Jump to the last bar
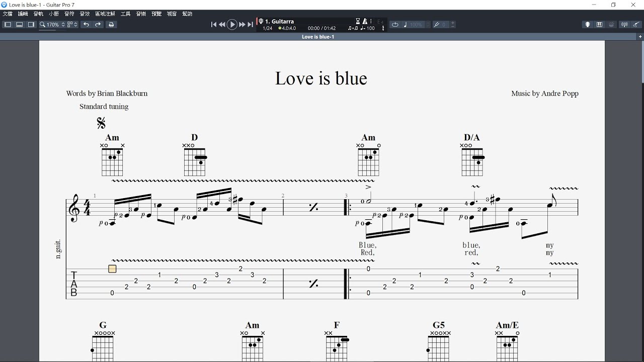 pos(250,25)
